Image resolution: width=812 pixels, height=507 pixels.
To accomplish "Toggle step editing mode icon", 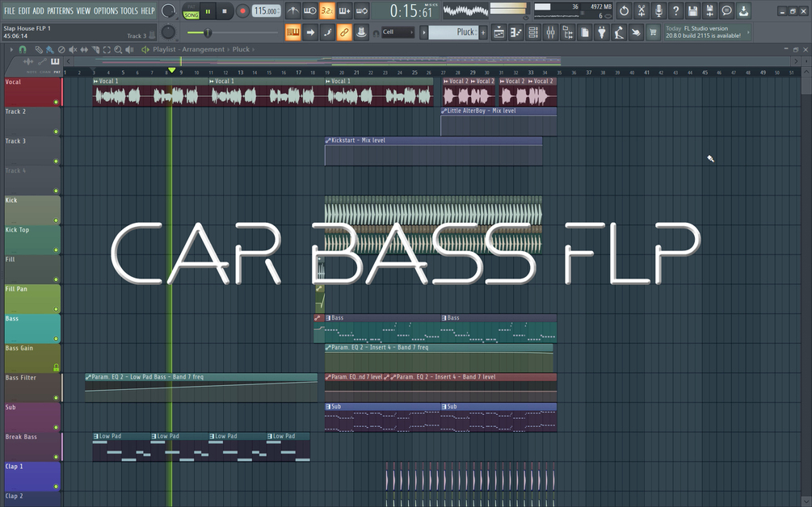I will click(x=327, y=32).
